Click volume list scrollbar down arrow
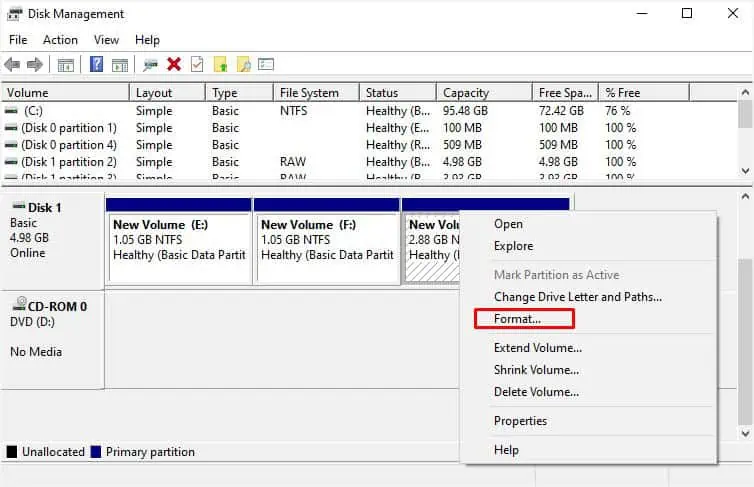 click(x=745, y=171)
